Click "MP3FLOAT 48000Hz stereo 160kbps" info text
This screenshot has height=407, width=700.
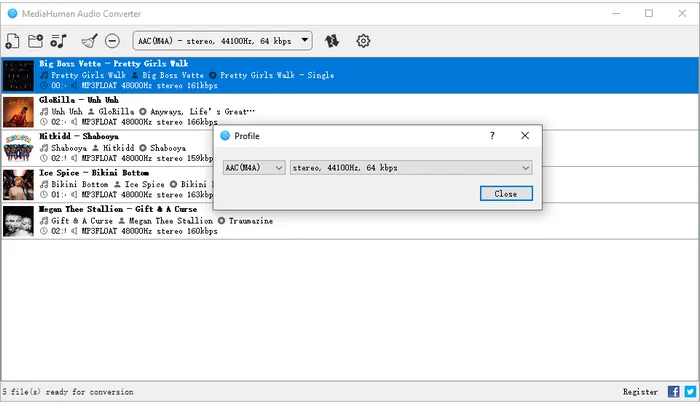(x=149, y=231)
